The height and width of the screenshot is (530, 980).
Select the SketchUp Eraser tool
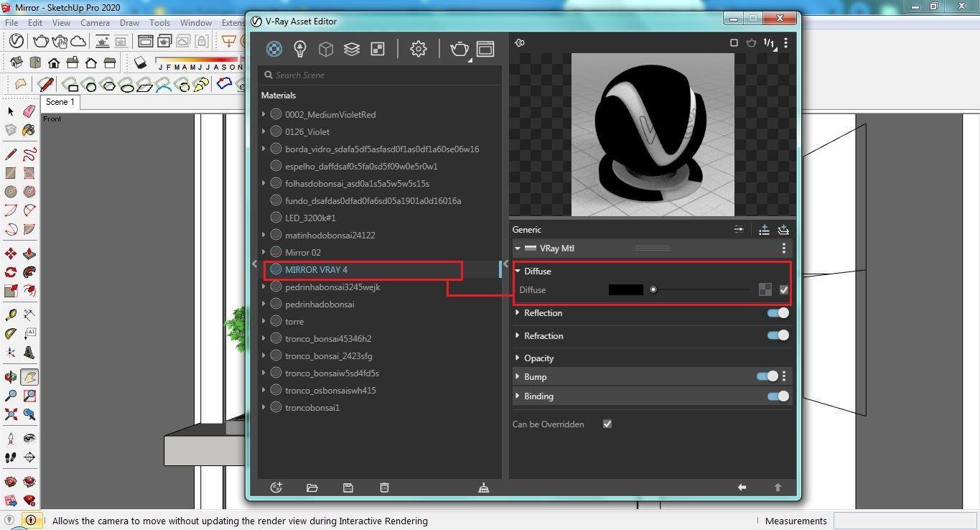click(x=29, y=111)
